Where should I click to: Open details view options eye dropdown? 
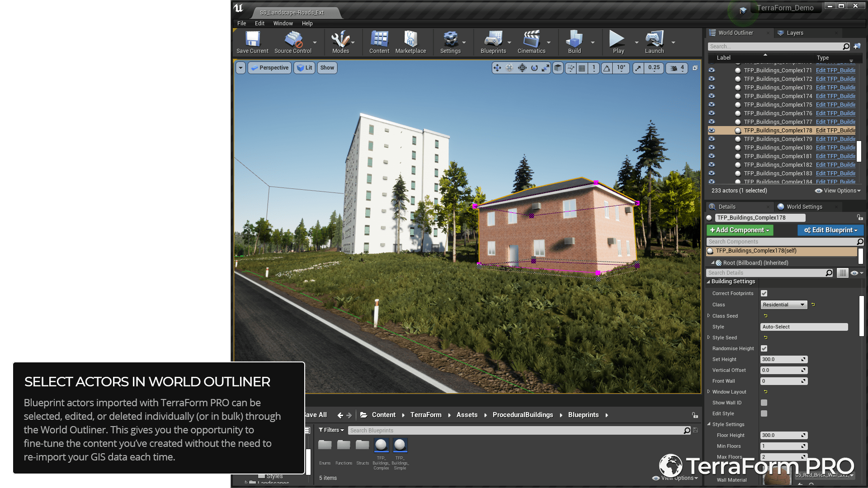[x=857, y=273]
